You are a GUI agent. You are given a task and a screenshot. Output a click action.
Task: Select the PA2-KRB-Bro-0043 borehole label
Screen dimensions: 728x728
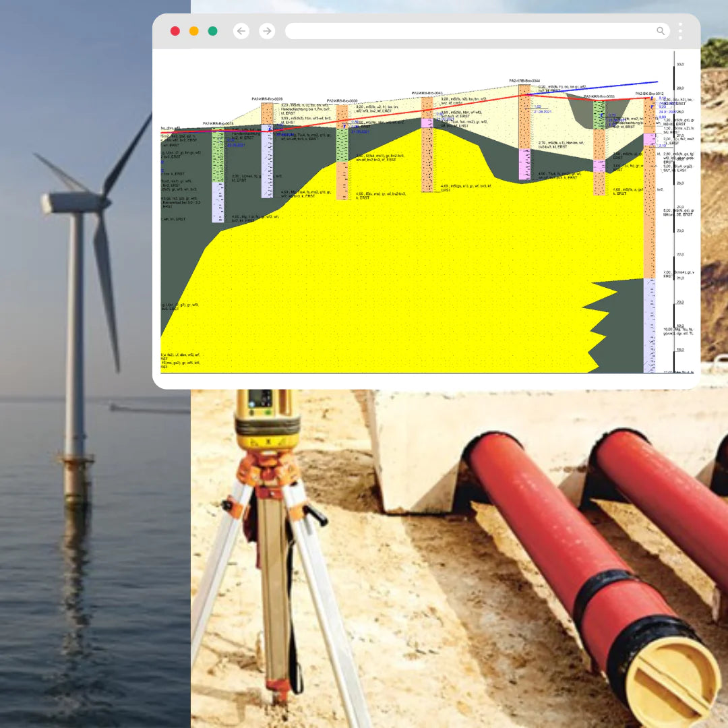[x=427, y=93]
